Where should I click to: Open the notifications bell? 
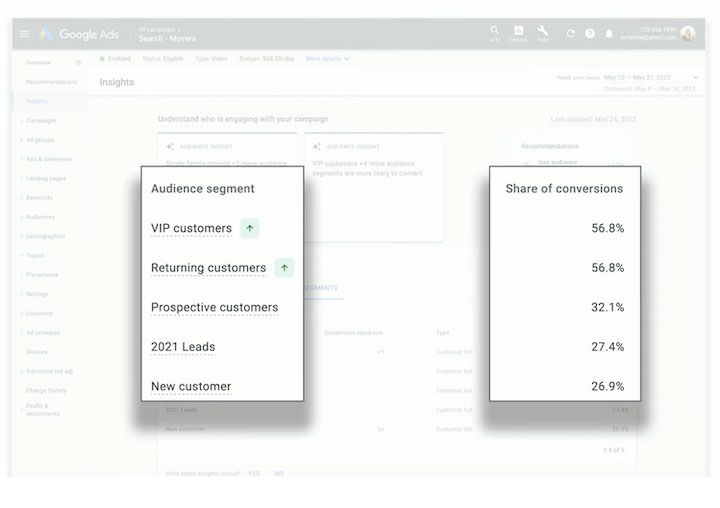point(609,34)
